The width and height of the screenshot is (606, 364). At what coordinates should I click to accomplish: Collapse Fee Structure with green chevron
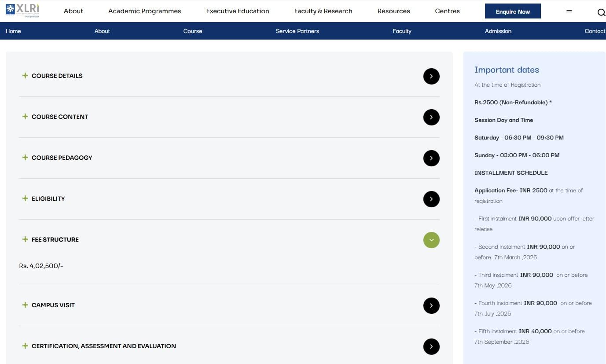431,240
